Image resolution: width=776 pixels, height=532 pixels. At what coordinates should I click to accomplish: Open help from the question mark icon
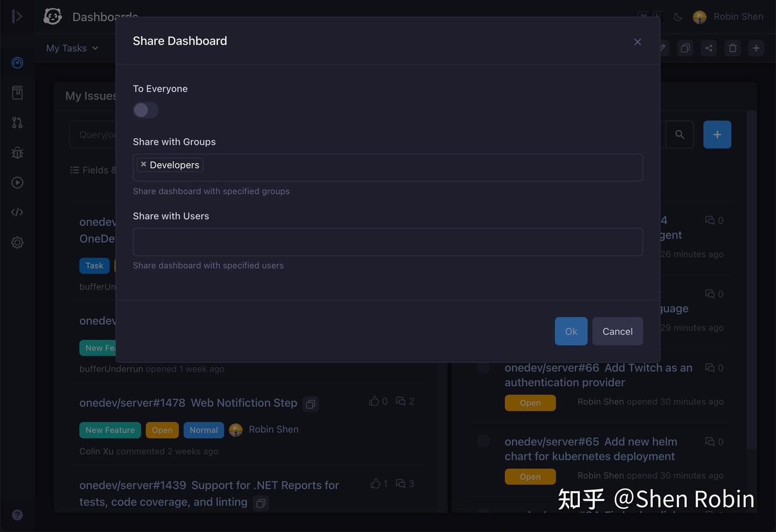pos(17,515)
